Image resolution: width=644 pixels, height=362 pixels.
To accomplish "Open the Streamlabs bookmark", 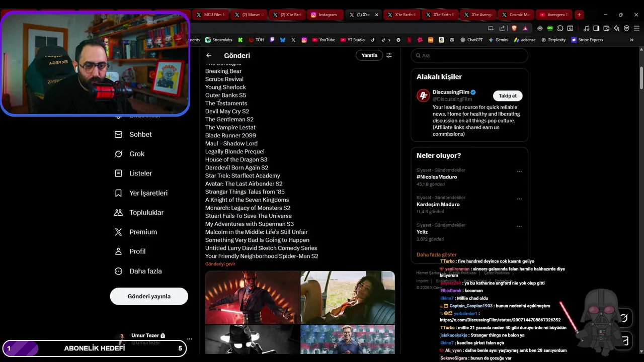I will [218, 40].
